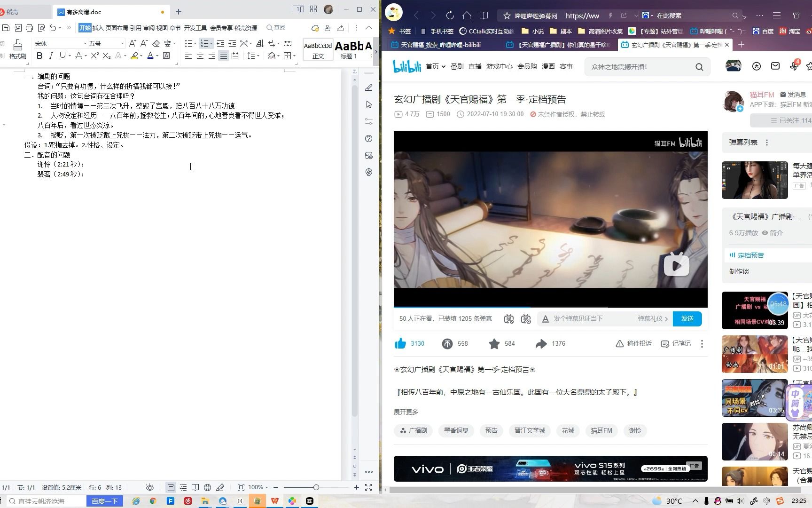Switch to outline view in WPS status bar
This screenshot has height=508, width=812.
point(183,487)
